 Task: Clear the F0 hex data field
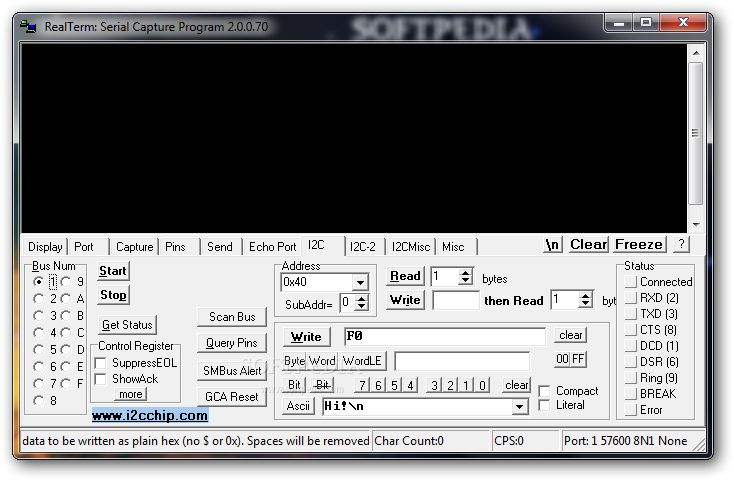(x=570, y=335)
